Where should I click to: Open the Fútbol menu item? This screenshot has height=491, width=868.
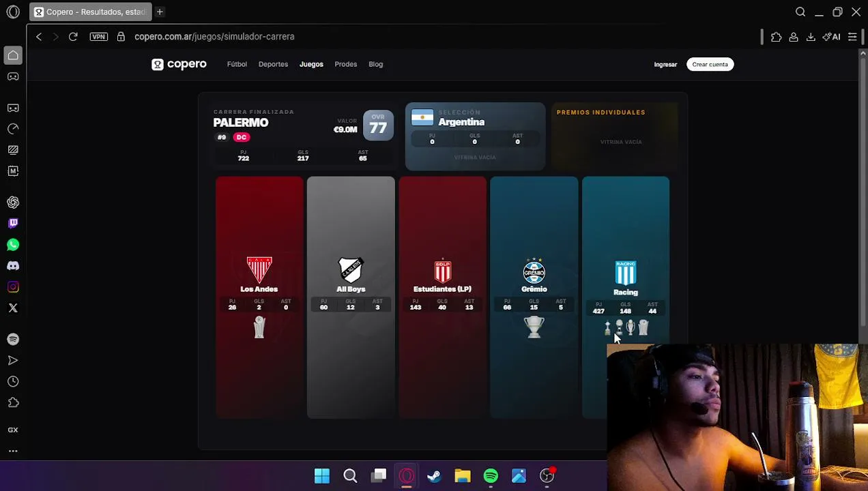237,64
